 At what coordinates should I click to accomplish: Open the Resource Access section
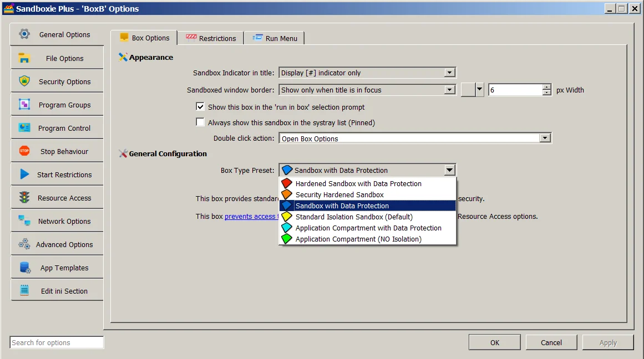point(57,198)
